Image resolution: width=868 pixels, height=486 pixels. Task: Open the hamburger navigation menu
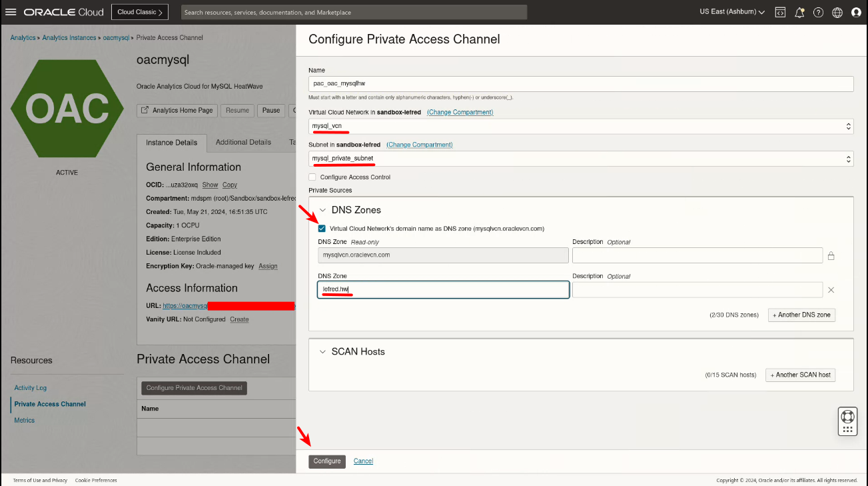point(11,12)
